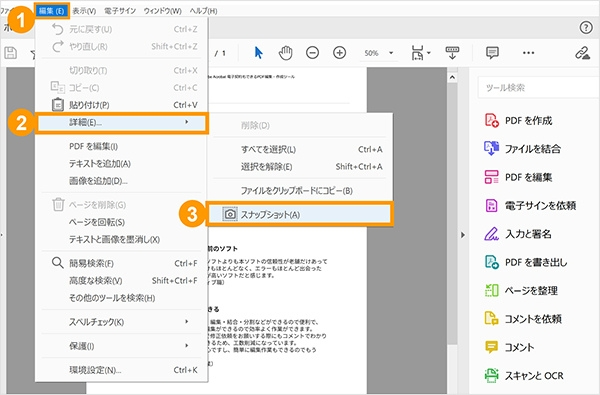This screenshot has height=395, width=600.
Task: Collapse the right tools pane arrow
Action: click(463, 235)
